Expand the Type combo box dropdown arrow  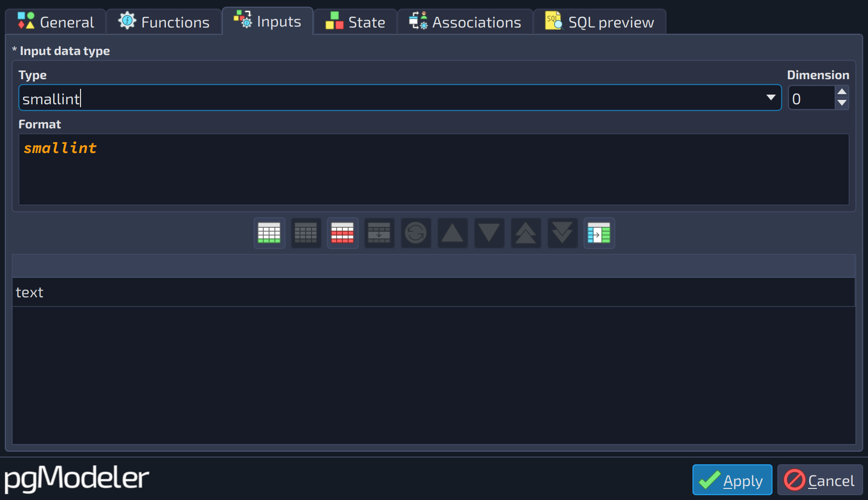[771, 97]
